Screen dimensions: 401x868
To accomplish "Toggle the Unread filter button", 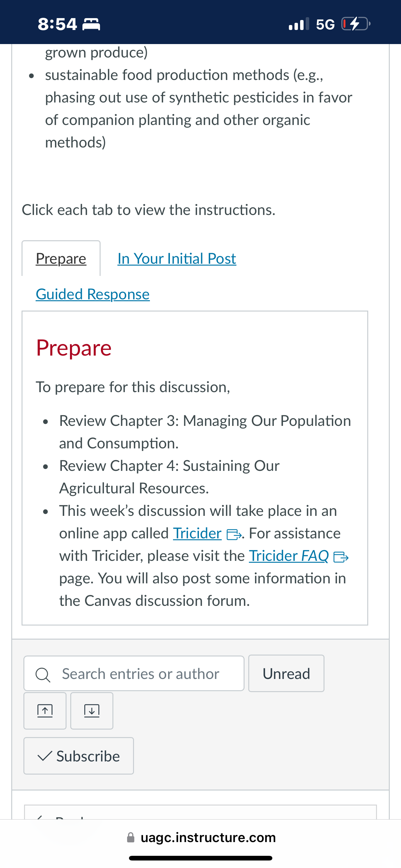I will 286,673.
